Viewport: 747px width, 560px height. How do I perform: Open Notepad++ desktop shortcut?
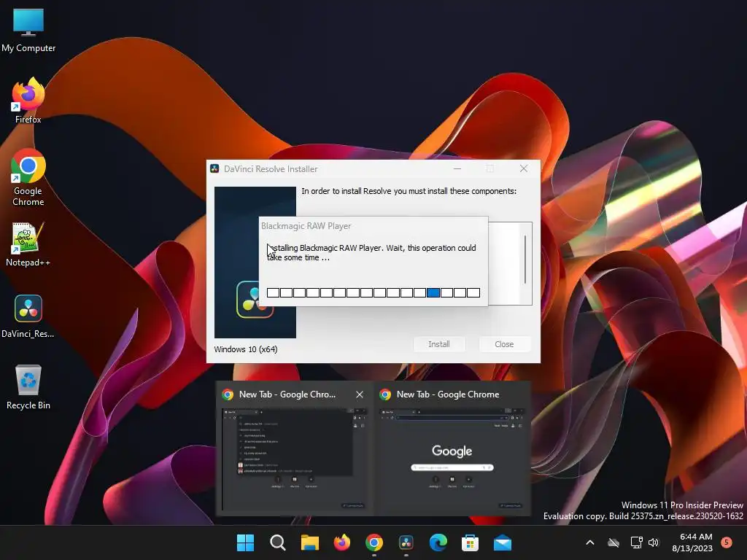coord(28,245)
